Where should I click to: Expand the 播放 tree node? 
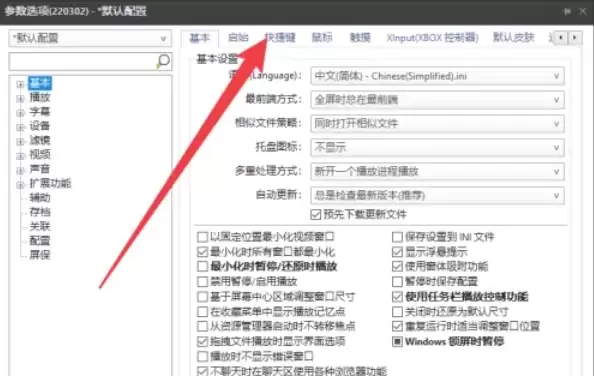click(x=20, y=98)
